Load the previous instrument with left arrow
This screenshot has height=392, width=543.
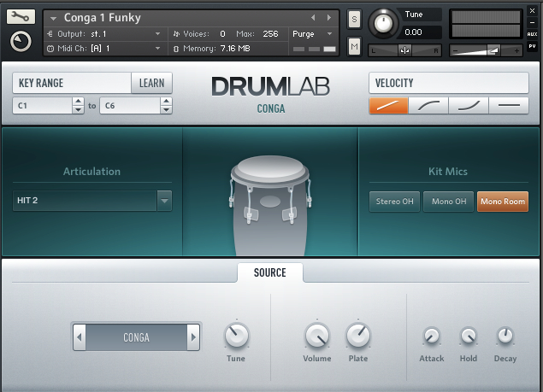point(313,17)
